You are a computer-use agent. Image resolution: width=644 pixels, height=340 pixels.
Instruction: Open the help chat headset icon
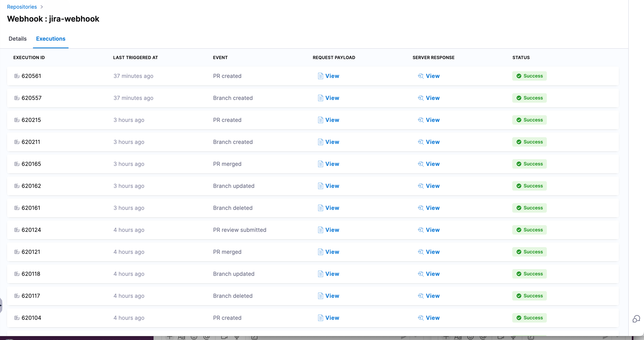coord(636,319)
